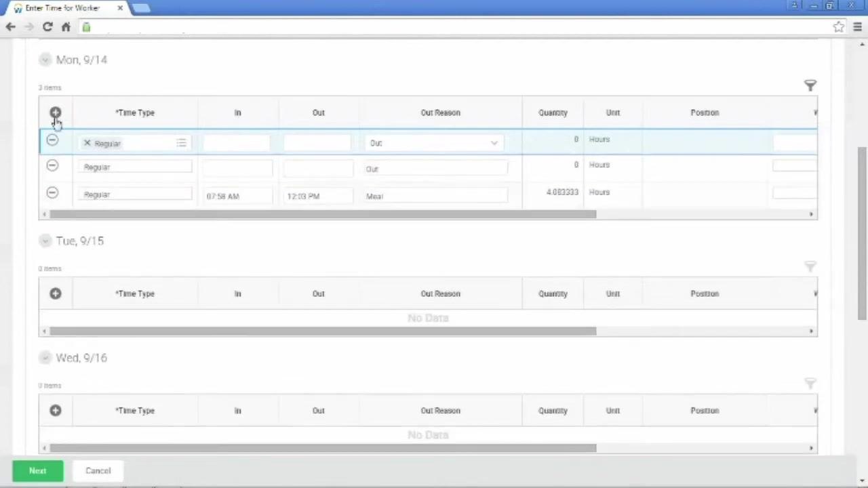Screen dimensions: 868x488
Task: Open the Time Type prompt list icon
Action: tap(181, 143)
